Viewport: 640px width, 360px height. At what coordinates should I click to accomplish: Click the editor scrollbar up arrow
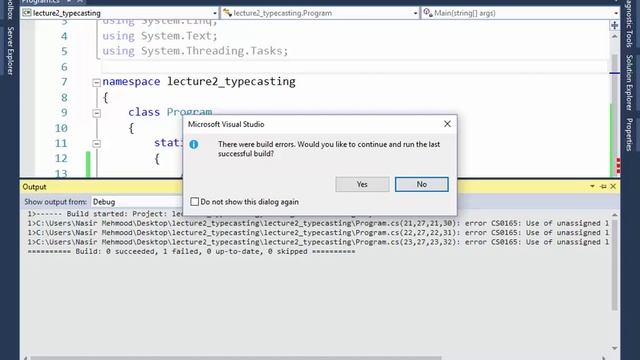click(615, 36)
